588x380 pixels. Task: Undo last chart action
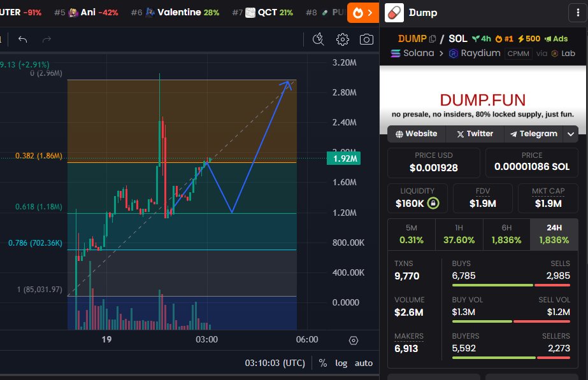(x=22, y=39)
